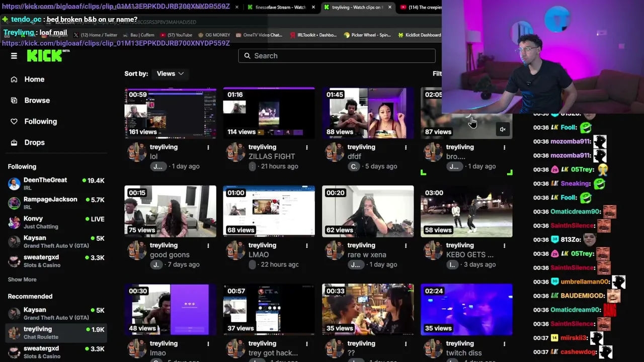The image size is (644, 362).
Task: Play the 00:20 clip with 62 views
Action: tap(368, 211)
